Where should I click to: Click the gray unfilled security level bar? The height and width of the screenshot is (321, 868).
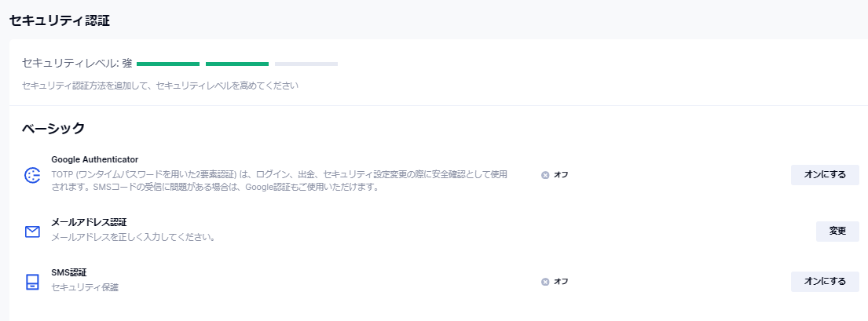click(306, 64)
